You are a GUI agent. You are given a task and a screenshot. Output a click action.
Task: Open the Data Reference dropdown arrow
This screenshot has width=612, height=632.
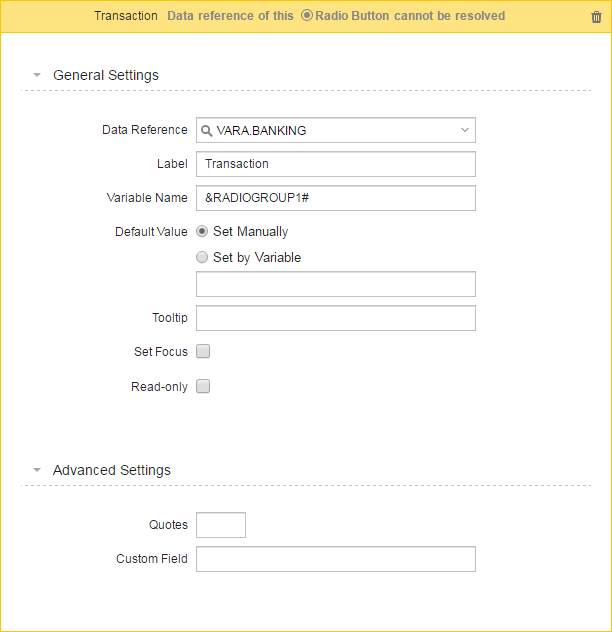click(465, 130)
